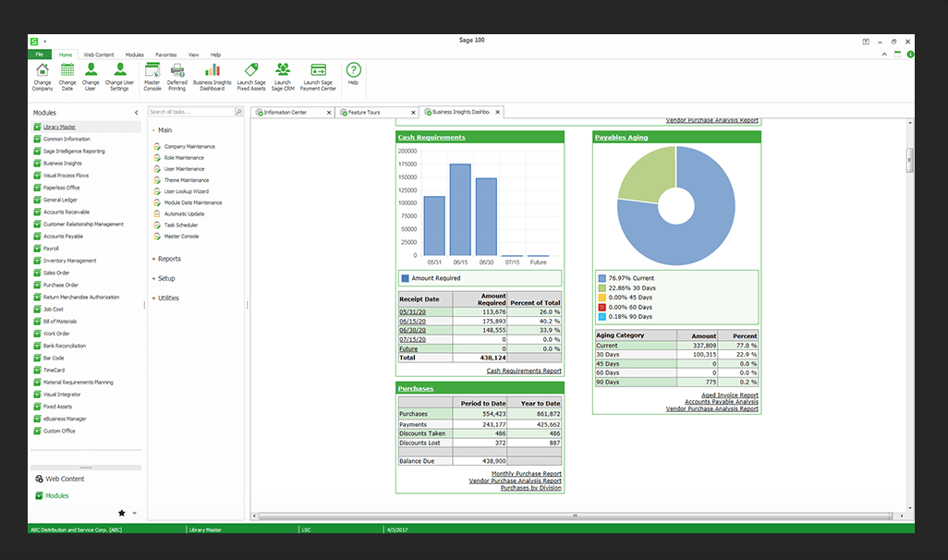
Task: Click the Payables Aging heading link
Action: click(x=621, y=138)
